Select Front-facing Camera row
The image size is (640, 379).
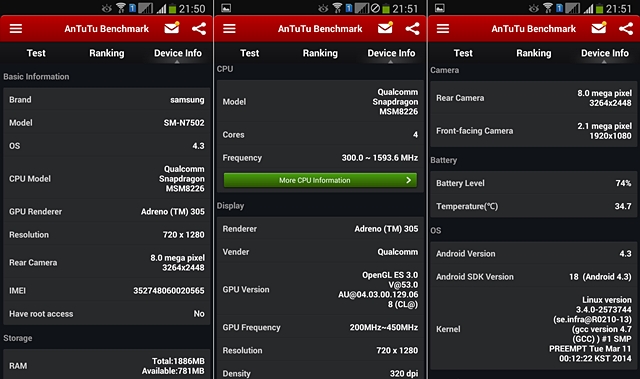coord(534,131)
